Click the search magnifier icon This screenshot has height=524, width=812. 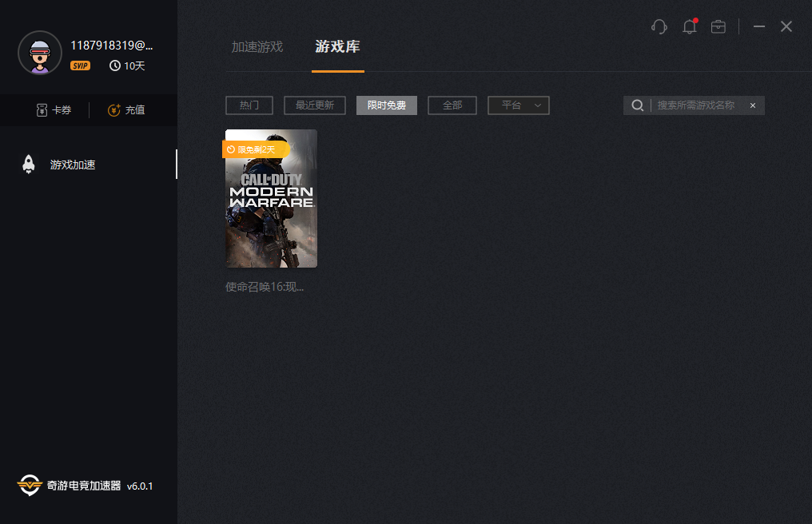click(638, 105)
